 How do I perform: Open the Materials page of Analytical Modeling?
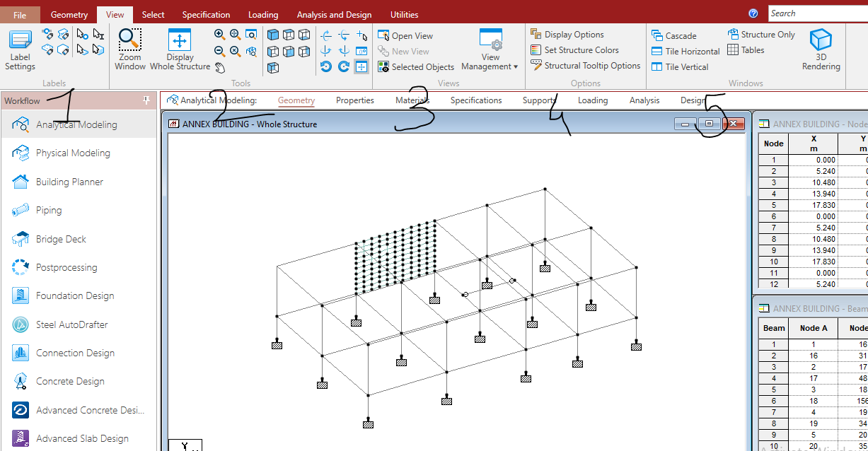click(412, 100)
